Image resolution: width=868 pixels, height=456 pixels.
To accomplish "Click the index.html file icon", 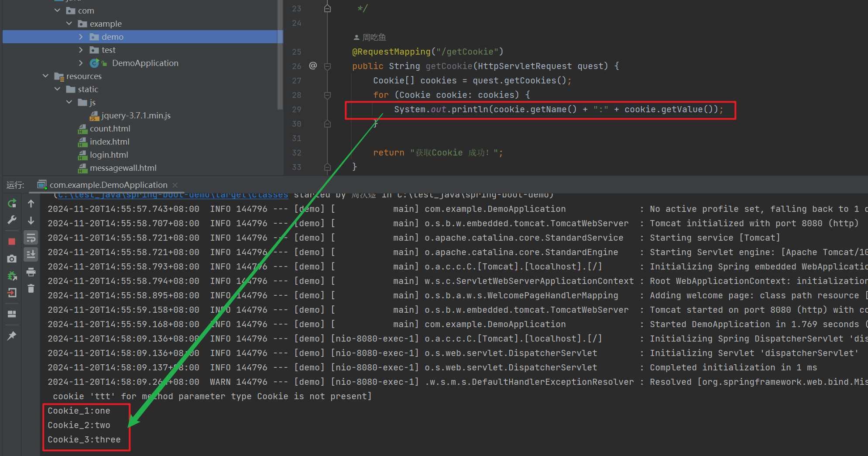I will [x=82, y=142].
